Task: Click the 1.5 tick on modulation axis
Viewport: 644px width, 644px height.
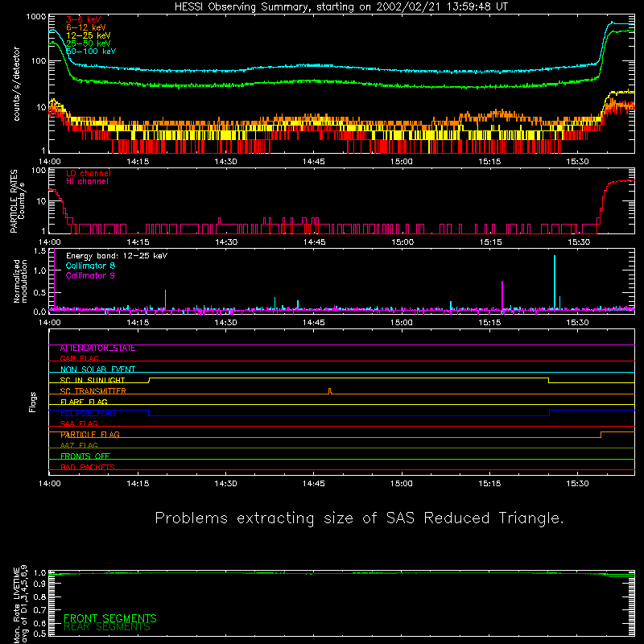Action: pyautogui.click(x=39, y=251)
